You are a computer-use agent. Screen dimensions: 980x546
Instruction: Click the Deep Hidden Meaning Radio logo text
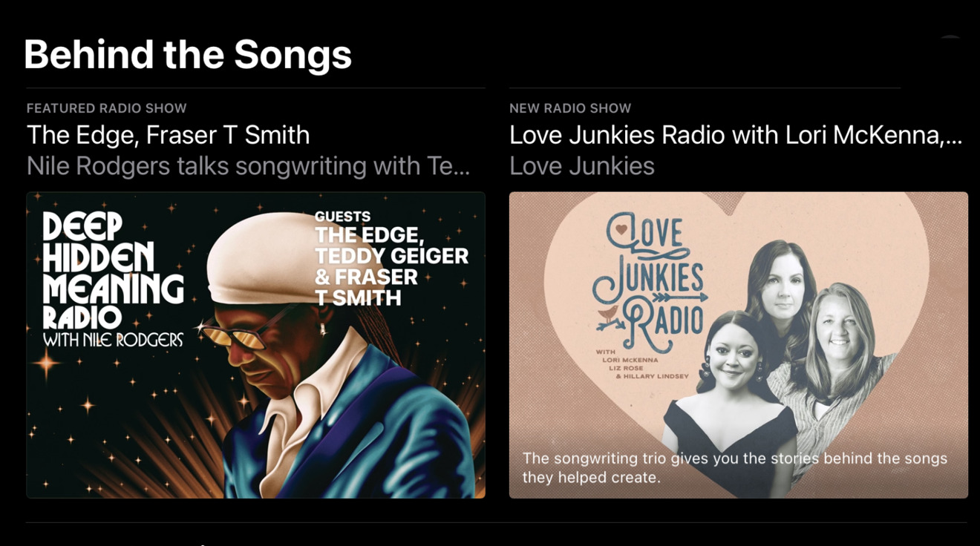[x=113, y=280]
